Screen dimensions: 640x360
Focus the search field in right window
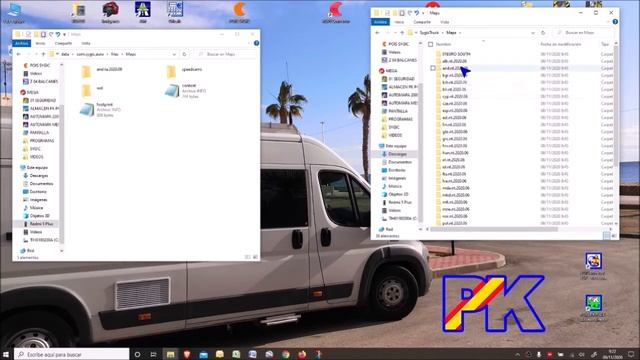pos(585,33)
